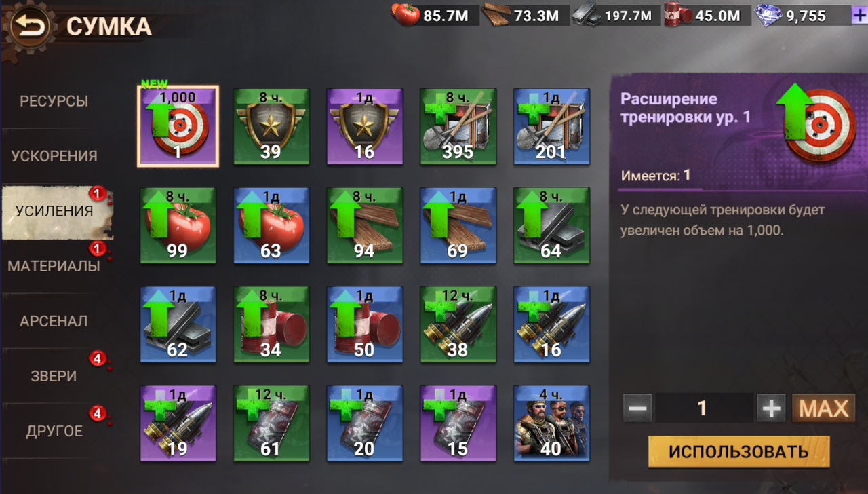Set quantity to MAX
The width and height of the screenshot is (868, 494).
coord(823,408)
